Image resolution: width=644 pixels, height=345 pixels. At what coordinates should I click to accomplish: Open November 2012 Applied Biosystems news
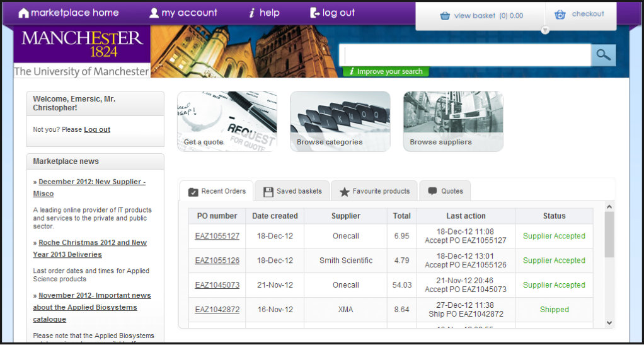click(92, 307)
